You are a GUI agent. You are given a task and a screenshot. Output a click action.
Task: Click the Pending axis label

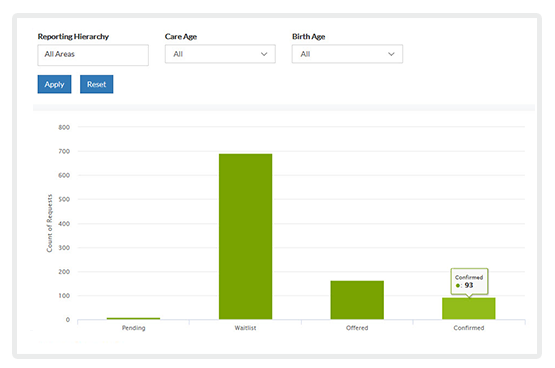[133, 328]
